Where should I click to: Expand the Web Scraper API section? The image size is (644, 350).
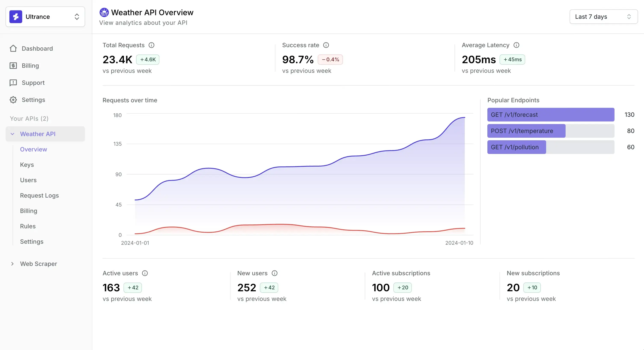click(13, 264)
